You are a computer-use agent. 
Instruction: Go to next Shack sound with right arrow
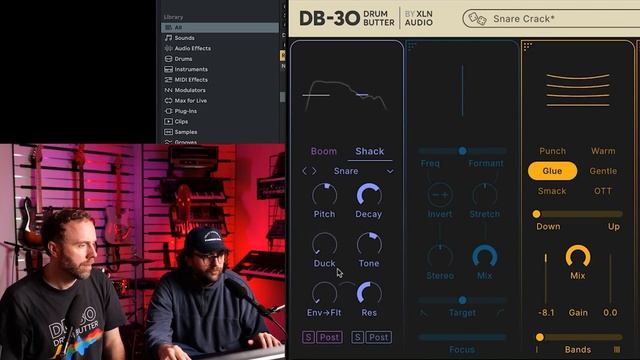coord(314,171)
